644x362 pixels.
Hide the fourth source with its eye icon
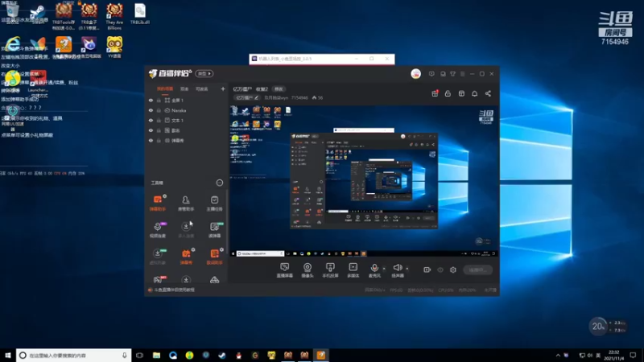coord(151,130)
